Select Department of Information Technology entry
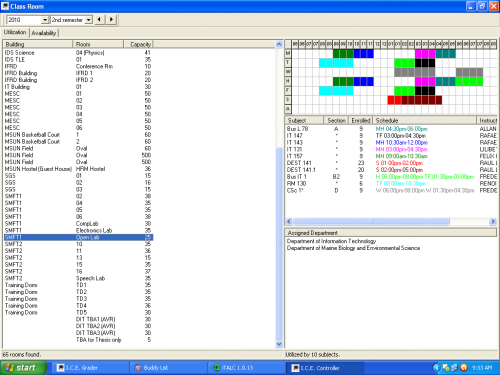The width and height of the screenshot is (500, 375). [x=331, y=241]
